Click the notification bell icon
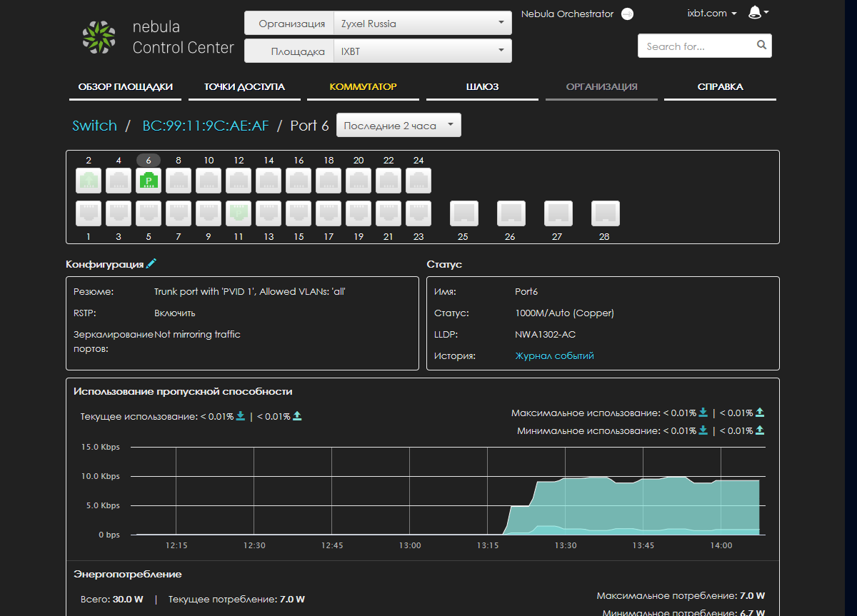 [x=755, y=13]
